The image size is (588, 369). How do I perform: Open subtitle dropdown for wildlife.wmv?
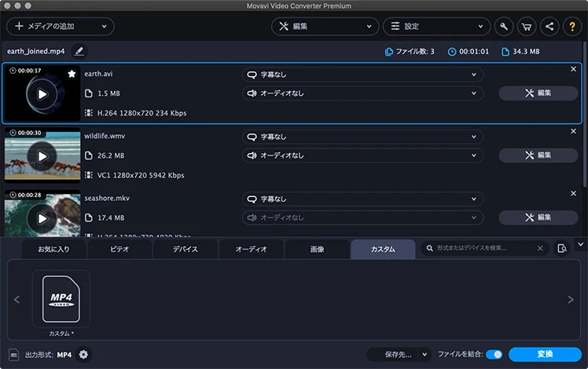pos(362,137)
